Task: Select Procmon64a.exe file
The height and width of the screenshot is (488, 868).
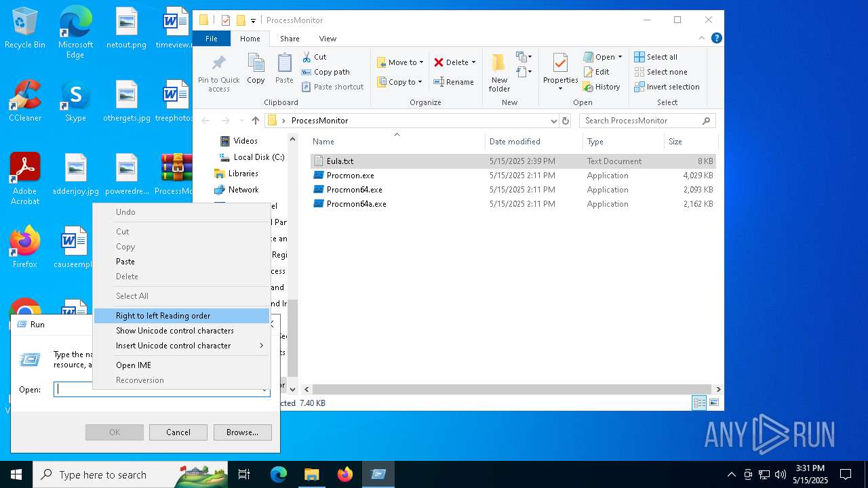Action: (x=513, y=204)
